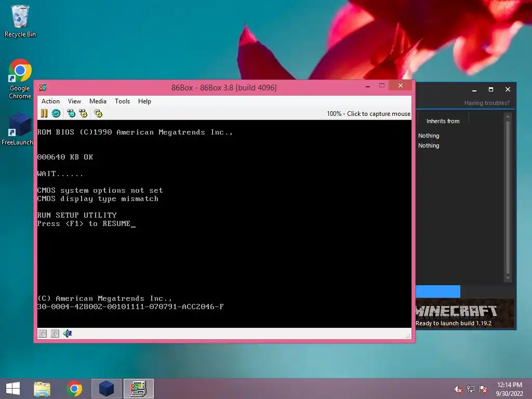
Task: Maximize the launcher window
Action: (491, 89)
